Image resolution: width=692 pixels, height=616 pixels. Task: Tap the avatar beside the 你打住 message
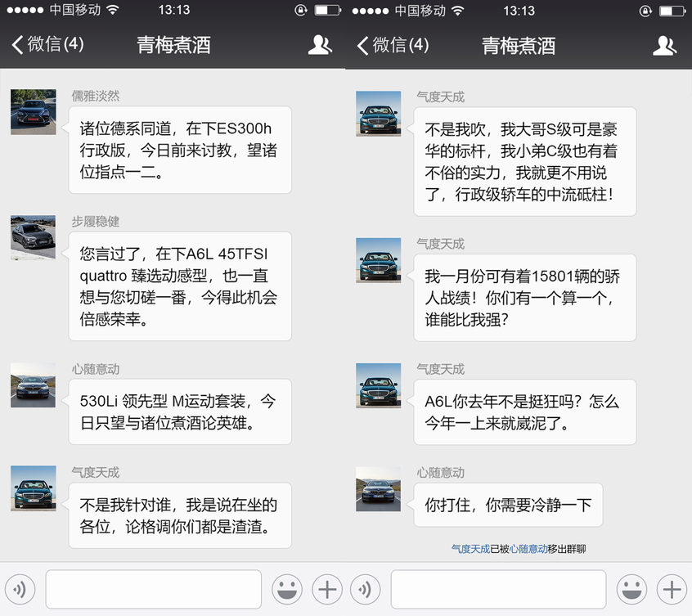378,489
